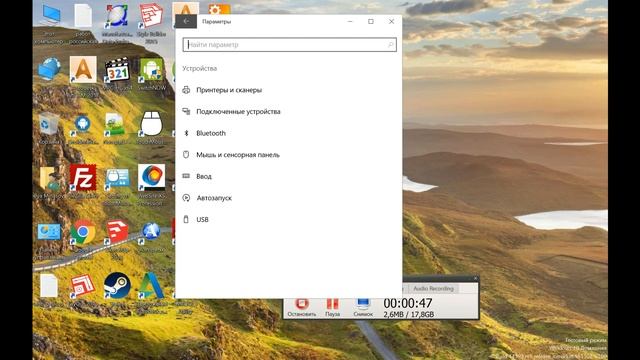Screen dimensions: 640x360
Task: Switch to the Audio Recording tab
Action: pyautogui.click(x=433, y=289)
